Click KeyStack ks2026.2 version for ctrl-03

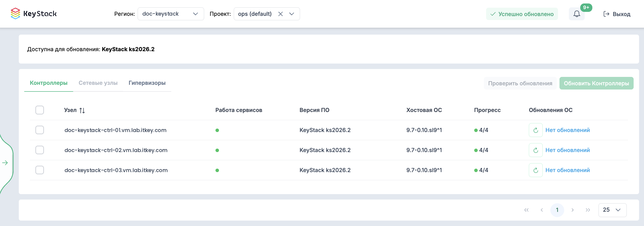click(x=325, y=170)
